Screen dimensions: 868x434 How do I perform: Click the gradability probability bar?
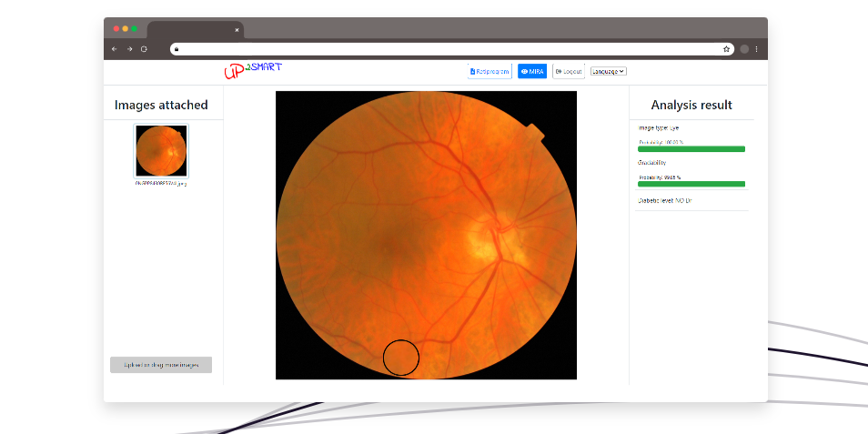691,184
